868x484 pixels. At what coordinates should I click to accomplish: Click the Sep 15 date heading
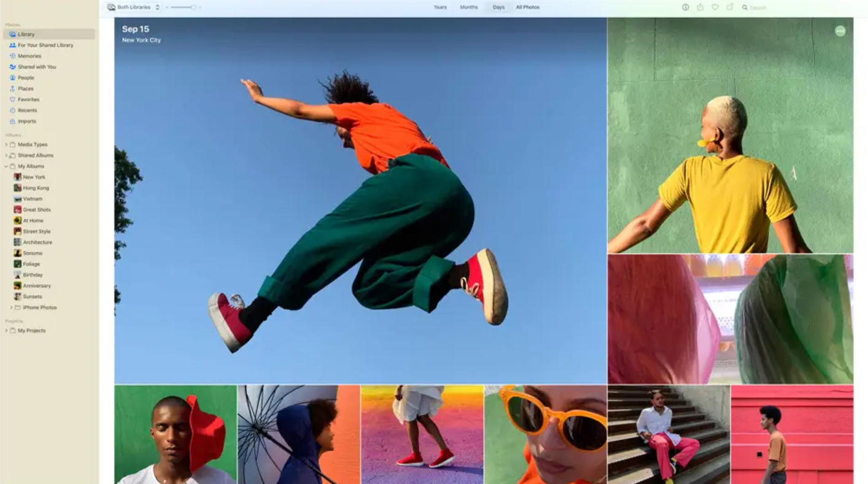pos(136,29)
